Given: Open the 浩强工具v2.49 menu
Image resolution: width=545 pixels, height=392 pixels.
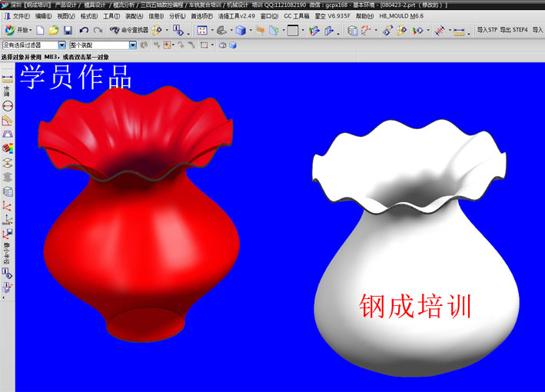Looking at the screenshot, I should coord(236,16).
